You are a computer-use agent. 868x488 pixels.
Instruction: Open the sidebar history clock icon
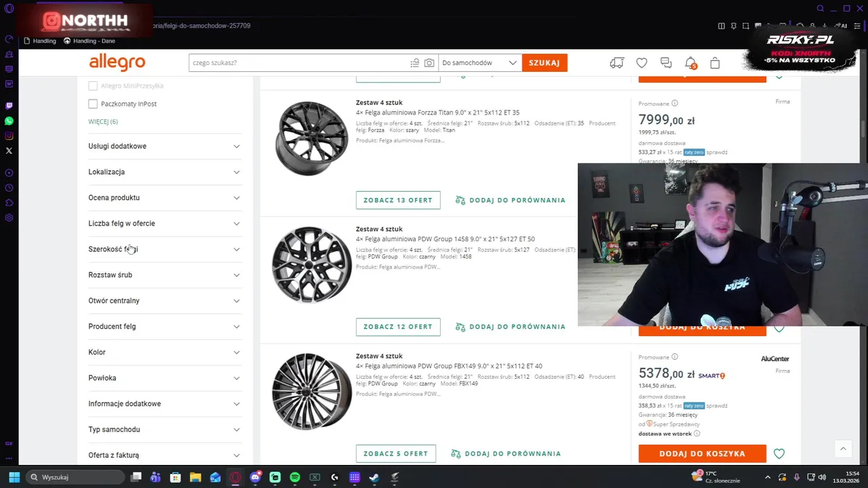[9, 188]
